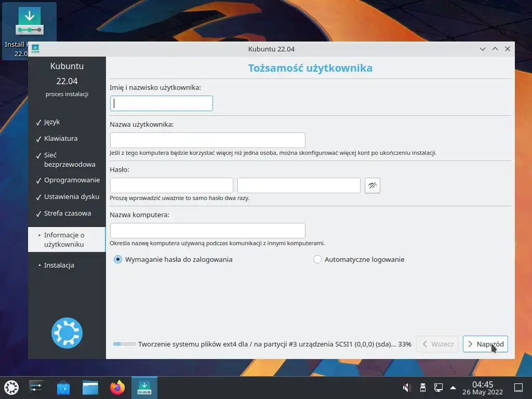The height and width of the screenshot is (399, 532).
Task: Select Sieć bezprzewodowa step in sidebar
Action: pos(67,160)
